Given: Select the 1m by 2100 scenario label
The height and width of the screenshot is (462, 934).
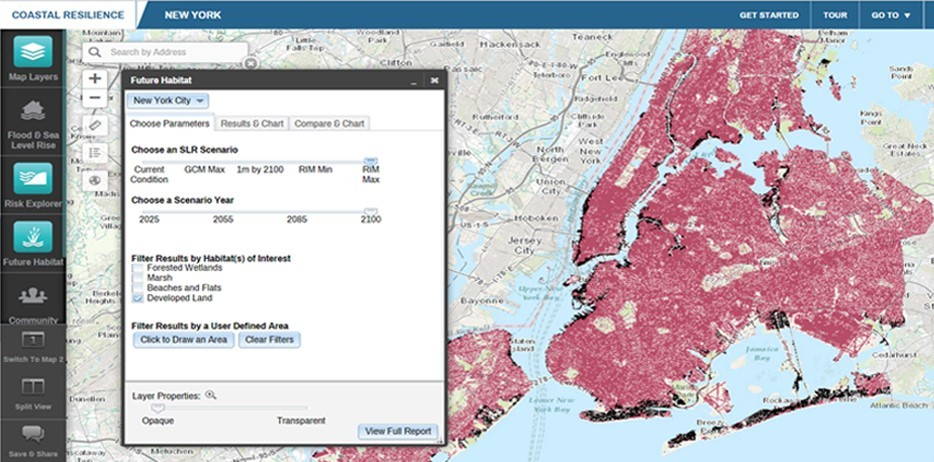Looking at the screenshot, I should (260, 170).
